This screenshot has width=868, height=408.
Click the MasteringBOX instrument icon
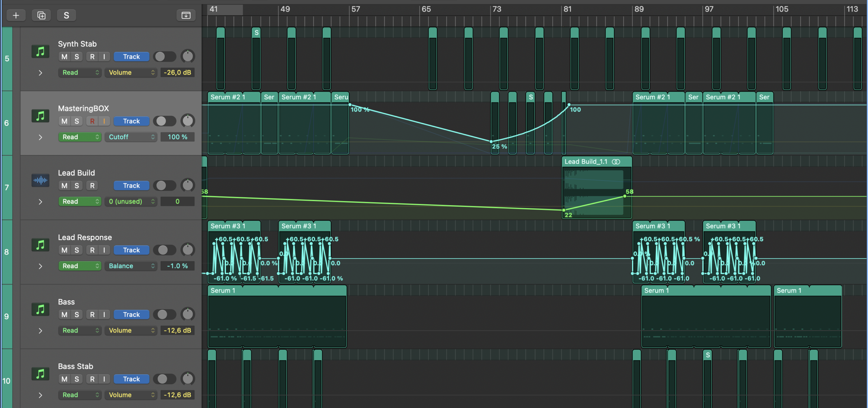(x=40, y=115)
